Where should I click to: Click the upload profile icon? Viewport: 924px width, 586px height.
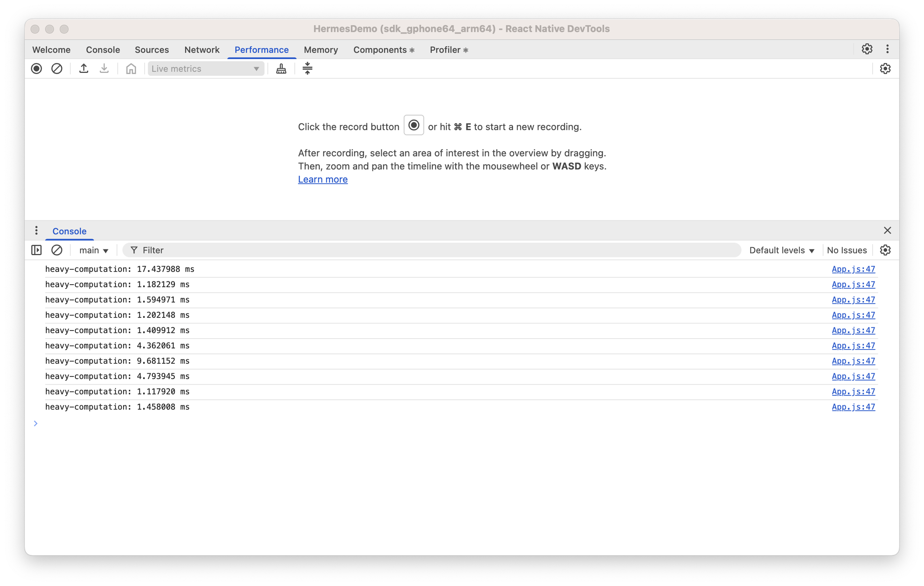(83, 69)
